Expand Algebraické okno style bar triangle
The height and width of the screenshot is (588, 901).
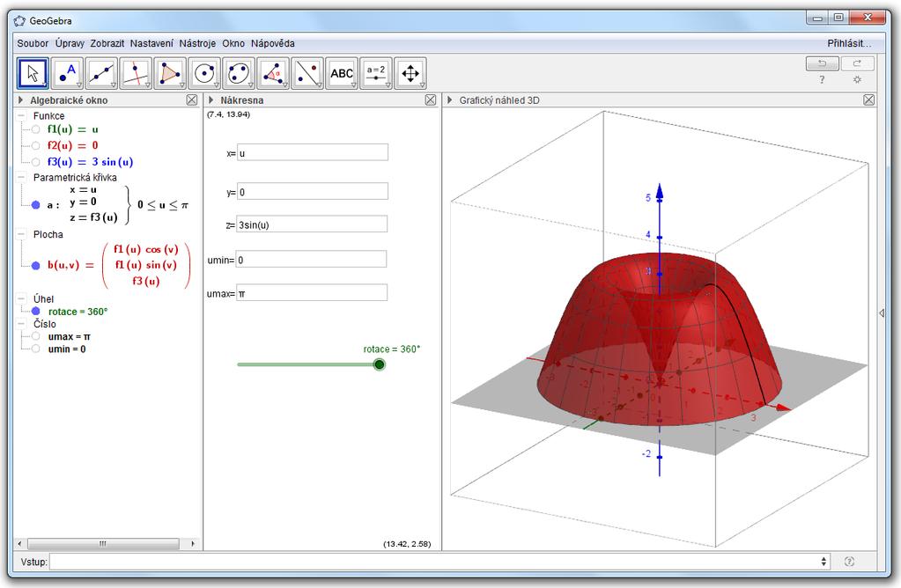(x=20, y=100)
